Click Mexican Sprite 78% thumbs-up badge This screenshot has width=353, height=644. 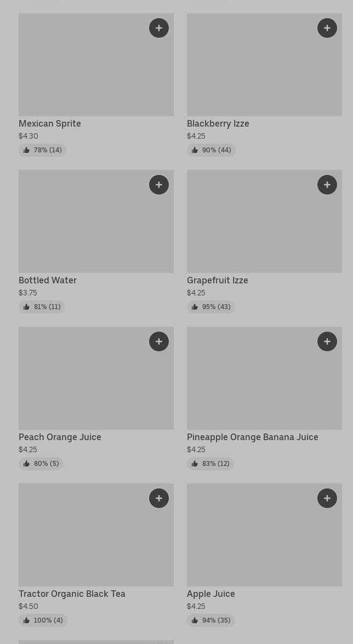(x=42, y=150)
